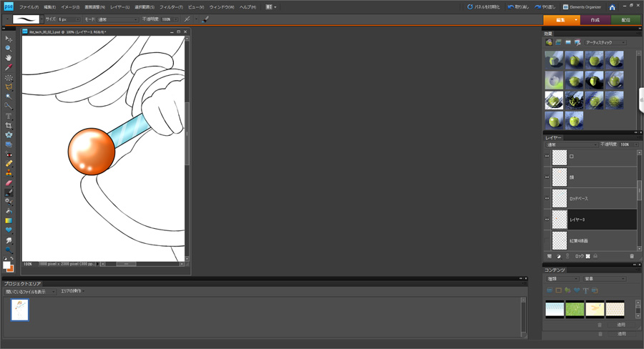The image size is (644, 349).
Task: Select the Horizontal Type tool
Action: (9, 116)
